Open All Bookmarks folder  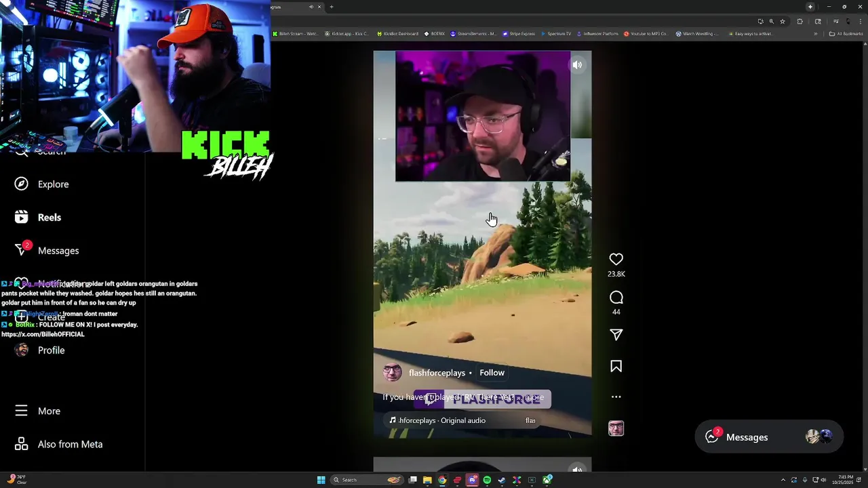pyautogui.click(x=846, y=34)
